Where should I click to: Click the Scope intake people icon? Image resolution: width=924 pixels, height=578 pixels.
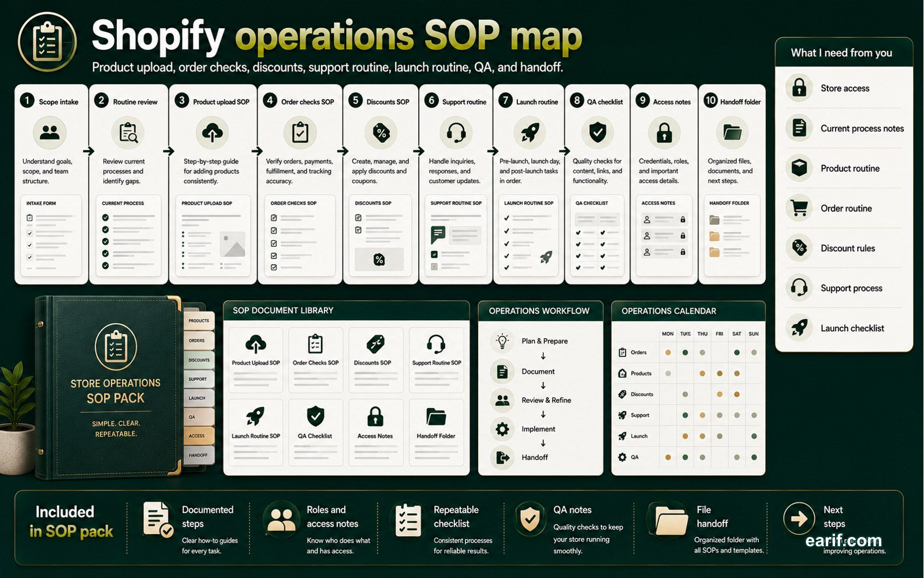click(x=50, y=132)
